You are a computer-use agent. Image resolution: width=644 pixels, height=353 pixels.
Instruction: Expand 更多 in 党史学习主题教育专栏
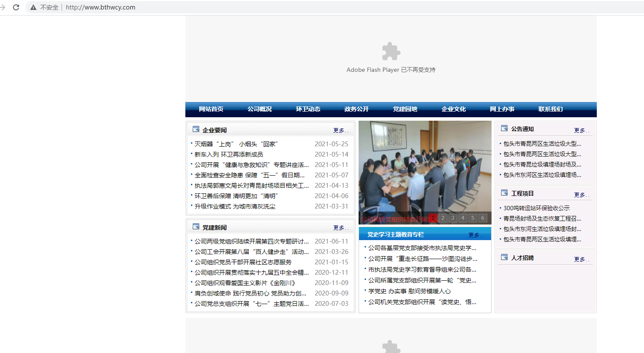pos(475,235)
